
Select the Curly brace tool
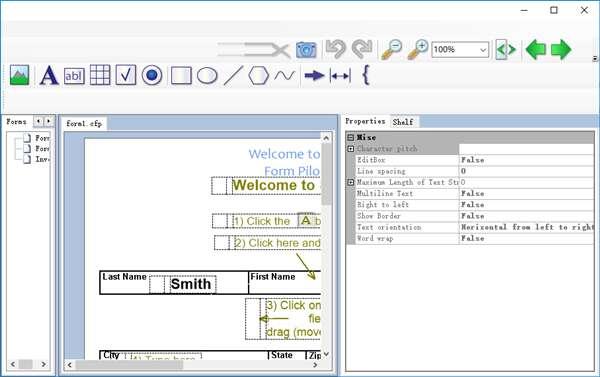point(365,75)
